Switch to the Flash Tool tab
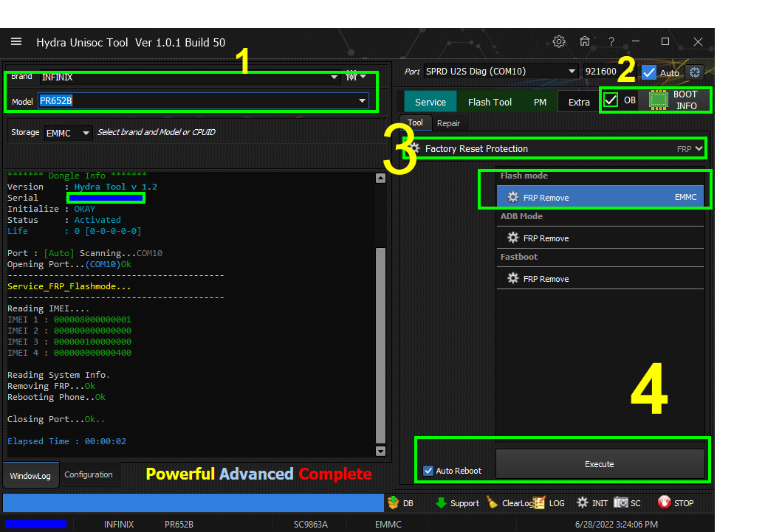Viewport: 765px width, 532px height. click(490, 102)
